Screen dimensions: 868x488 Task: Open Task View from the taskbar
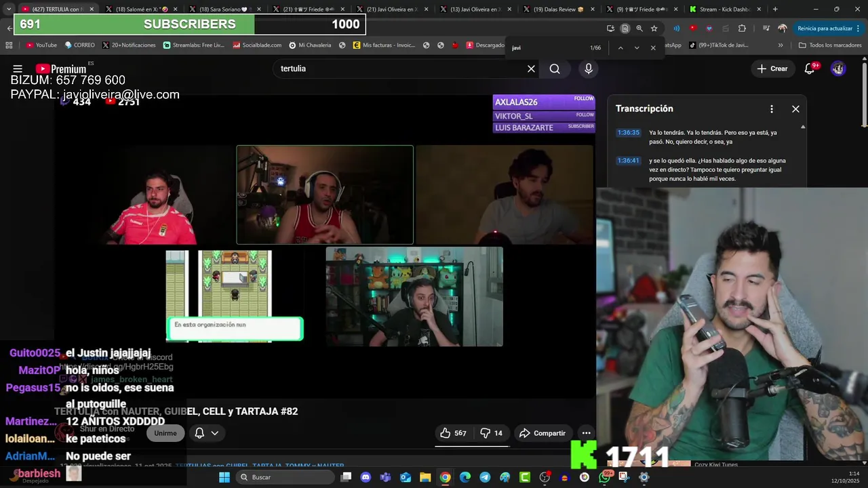[346, 477]
